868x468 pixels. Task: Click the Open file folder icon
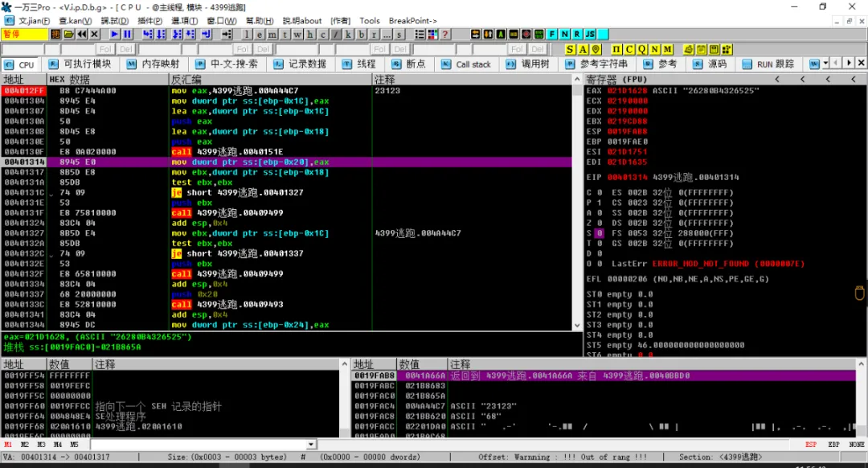point(68,35)
